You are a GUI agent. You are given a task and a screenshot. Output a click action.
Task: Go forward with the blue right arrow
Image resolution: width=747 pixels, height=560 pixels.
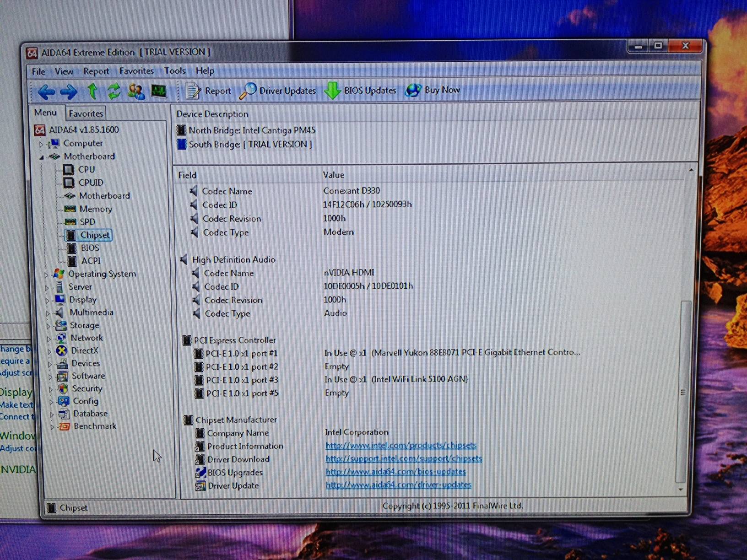[x=69, y=92]
